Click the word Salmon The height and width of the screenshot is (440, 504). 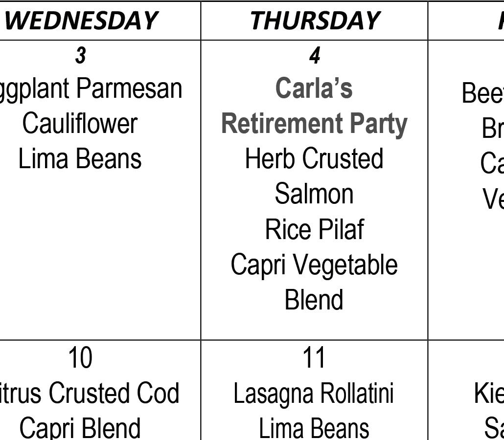pyautogui.click(x=314, y=194)
